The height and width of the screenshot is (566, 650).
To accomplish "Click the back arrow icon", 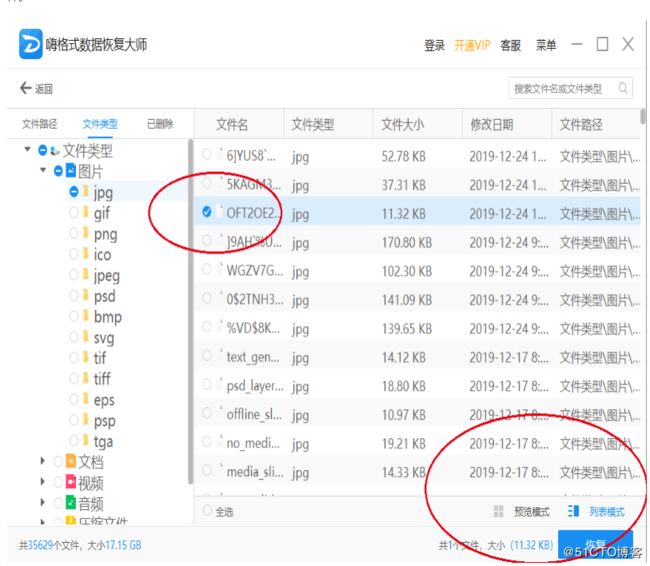I will [25, 89].
